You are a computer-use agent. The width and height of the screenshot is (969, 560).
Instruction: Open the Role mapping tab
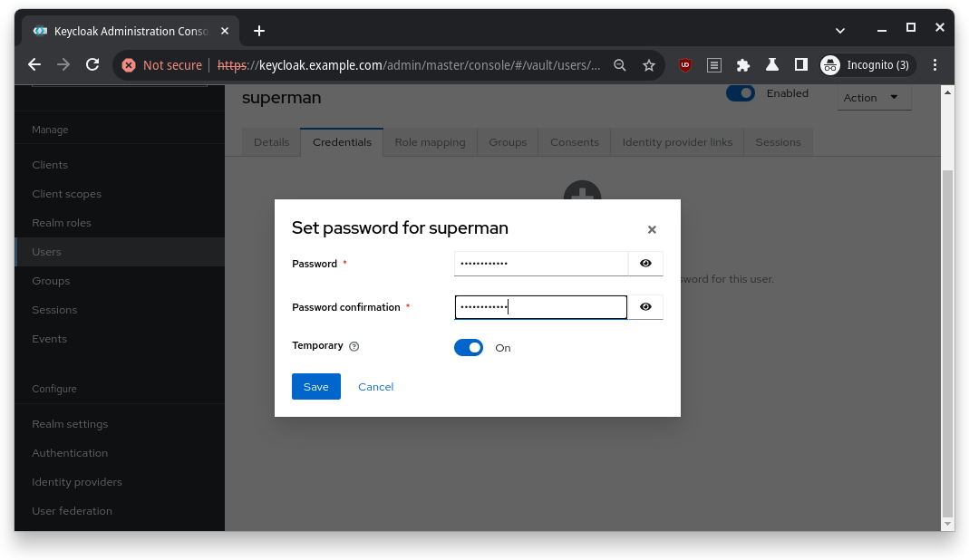(x=431, y=142)
